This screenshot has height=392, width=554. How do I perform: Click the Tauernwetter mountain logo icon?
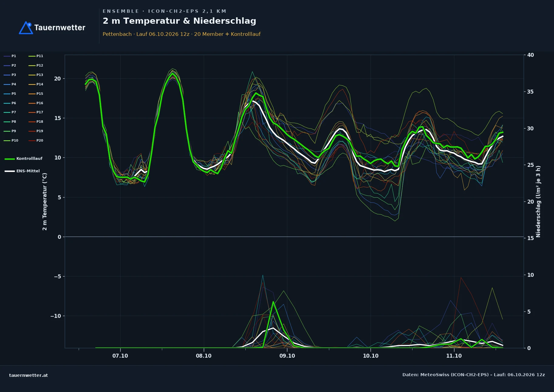[26, 28]
